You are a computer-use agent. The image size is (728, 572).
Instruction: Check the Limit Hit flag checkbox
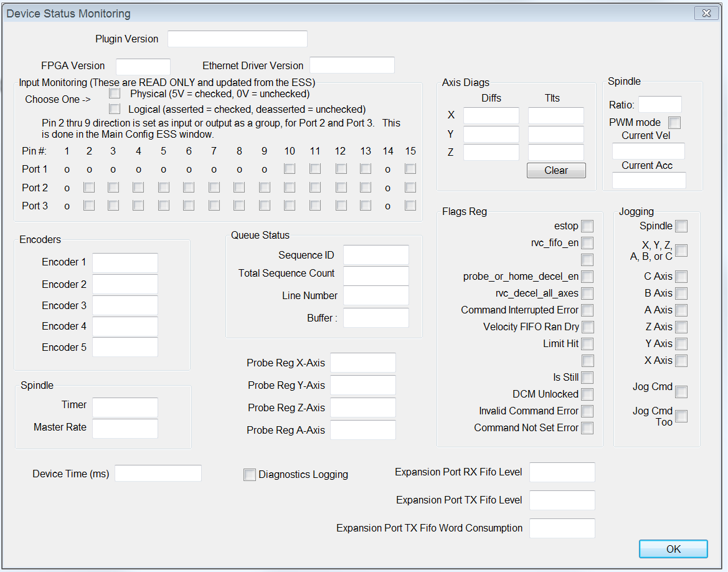pyautogui.click(x=587, y=344)
